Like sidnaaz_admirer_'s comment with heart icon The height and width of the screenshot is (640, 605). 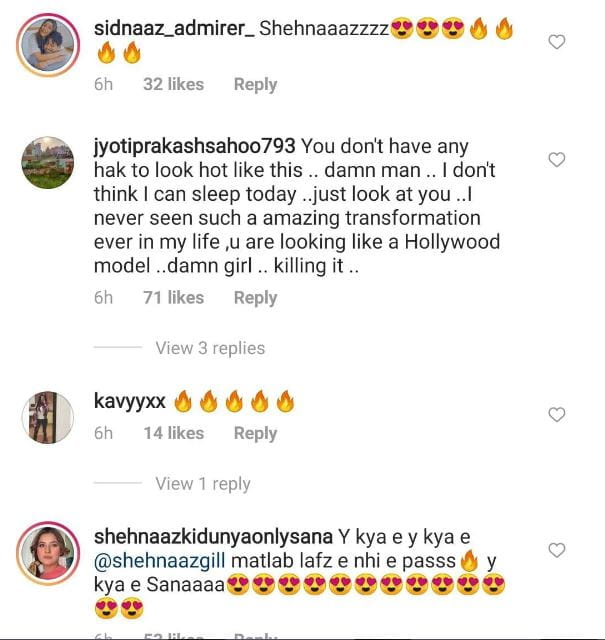[x=556, y=42]
